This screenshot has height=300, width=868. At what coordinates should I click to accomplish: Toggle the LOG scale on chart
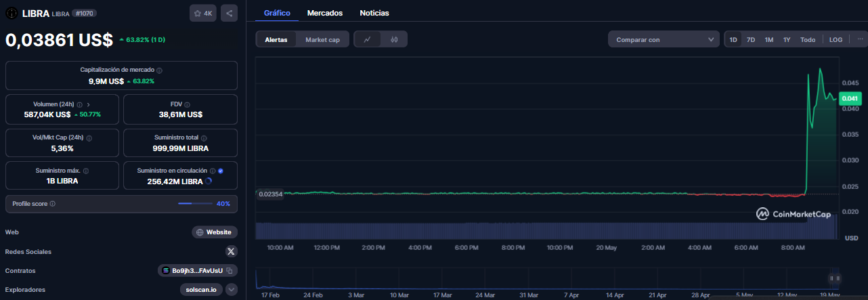click(x=836, y=40)
